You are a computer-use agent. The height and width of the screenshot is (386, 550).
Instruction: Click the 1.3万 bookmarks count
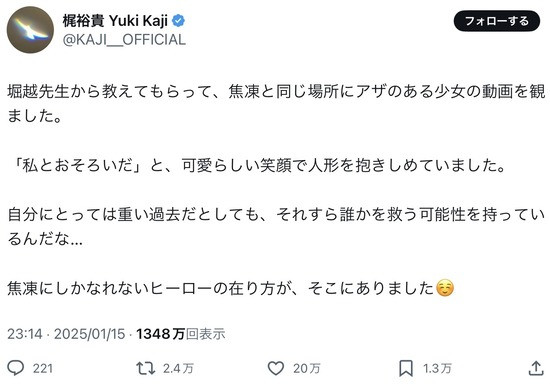click(x=437, y=368)
